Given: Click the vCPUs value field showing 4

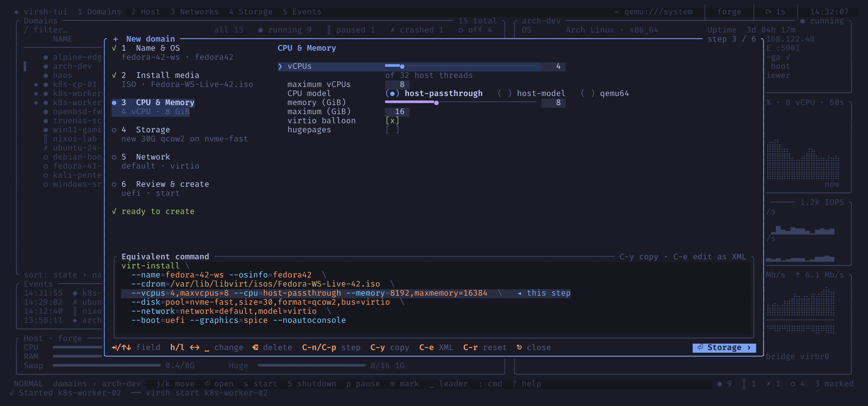Looking at the screenshot, I should point(554,66).
